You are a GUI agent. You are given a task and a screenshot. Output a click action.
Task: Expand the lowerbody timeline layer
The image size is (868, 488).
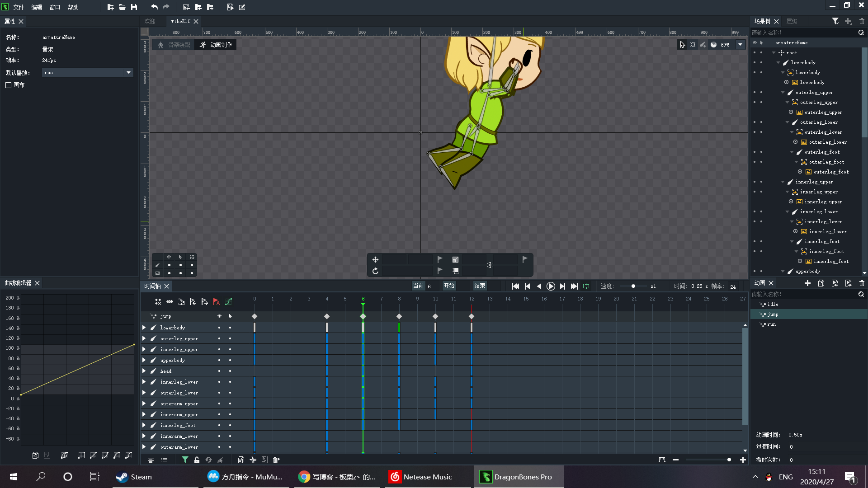click(144, 328)
